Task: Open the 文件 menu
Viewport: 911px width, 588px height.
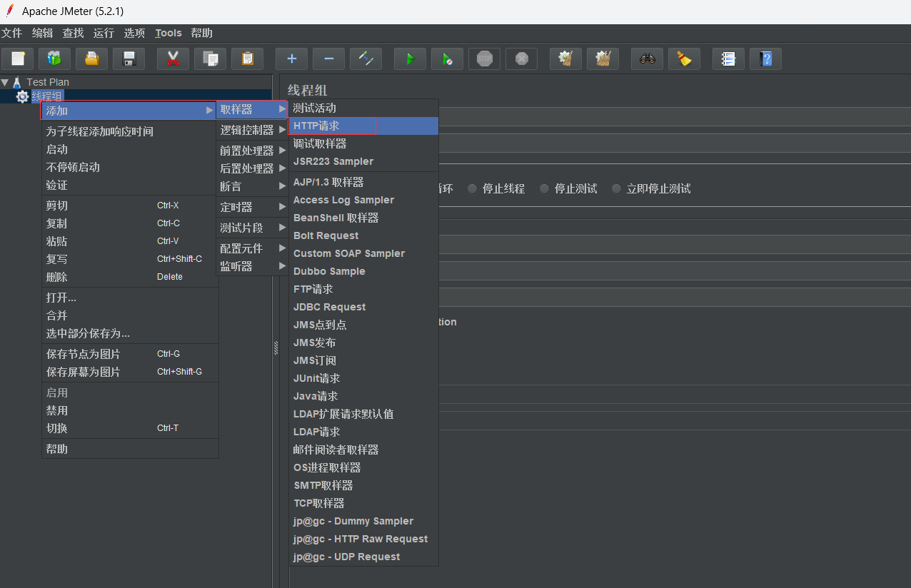Action: [x=12, y=33]
